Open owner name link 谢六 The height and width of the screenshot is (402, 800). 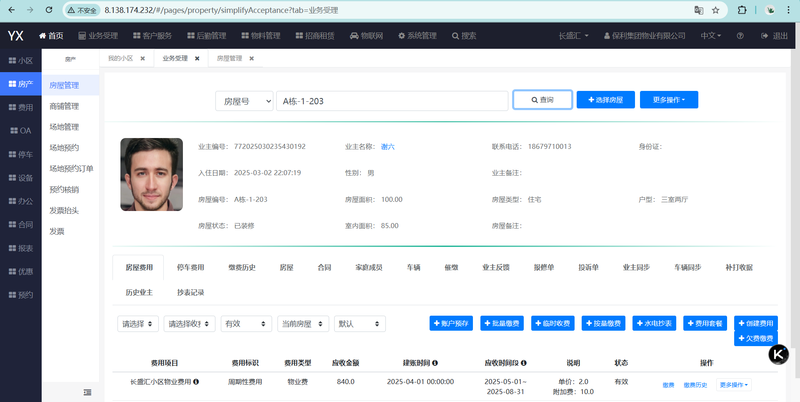pyautogui.click(x=388, y=146)
